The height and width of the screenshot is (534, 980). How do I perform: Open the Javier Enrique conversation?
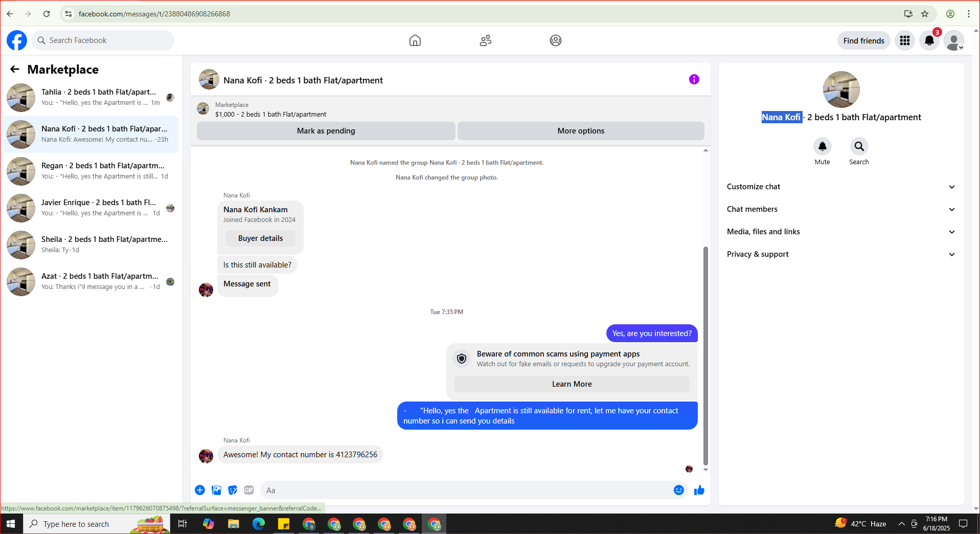click(x=90, y=208)
